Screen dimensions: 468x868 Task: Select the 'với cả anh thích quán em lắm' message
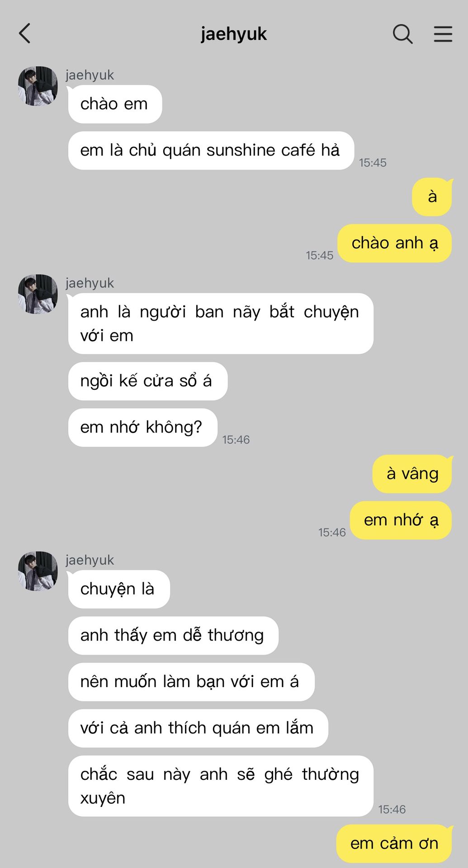click(198, 728)
